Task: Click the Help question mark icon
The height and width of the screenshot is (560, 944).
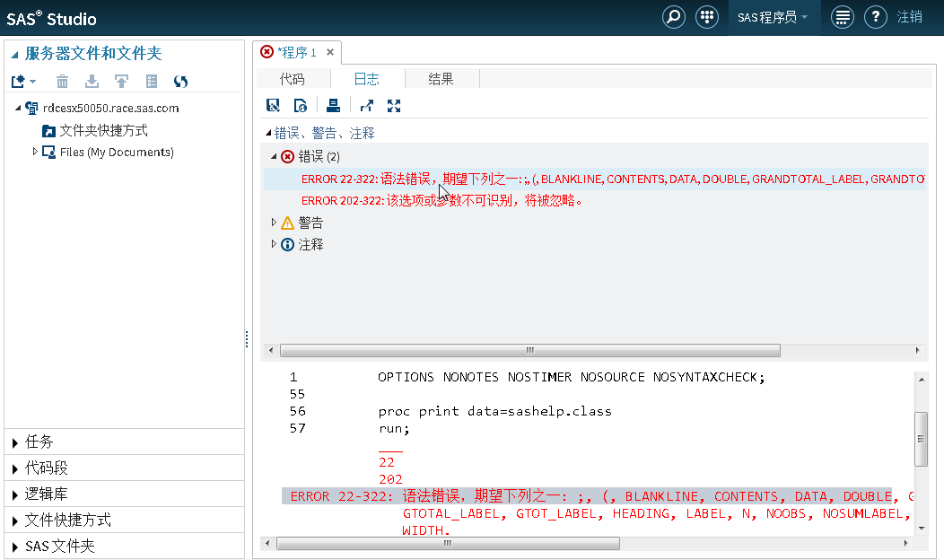Action: pos(875,17)
